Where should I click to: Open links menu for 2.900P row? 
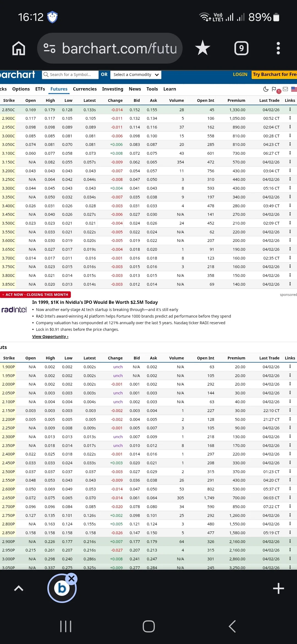click(x=290, y=541)
